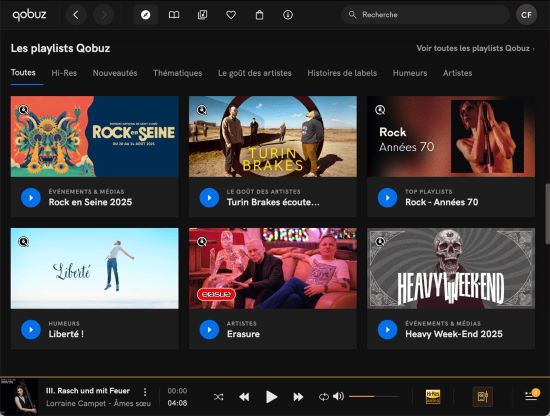Open offline downloads icon
550x416 pixels.
(288, 15)
